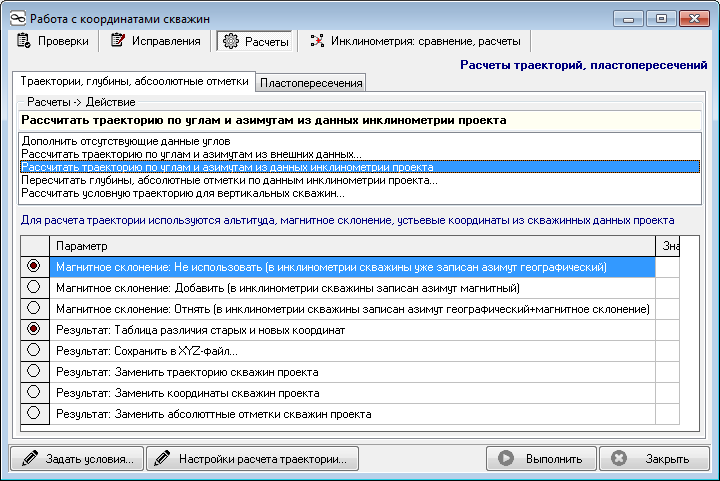Switch to the Исправления tab
720x481 pixels.
tap(156, 41)
